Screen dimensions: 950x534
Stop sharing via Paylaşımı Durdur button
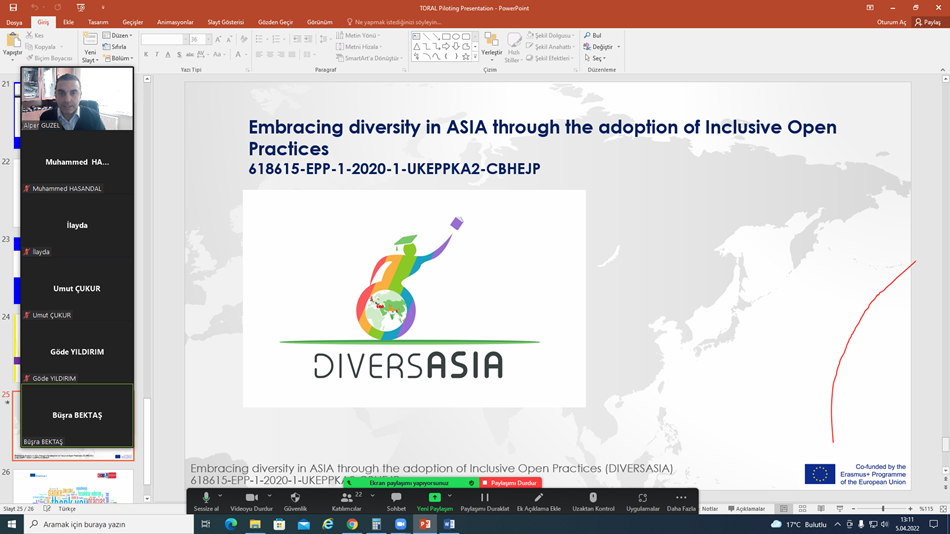510,483
